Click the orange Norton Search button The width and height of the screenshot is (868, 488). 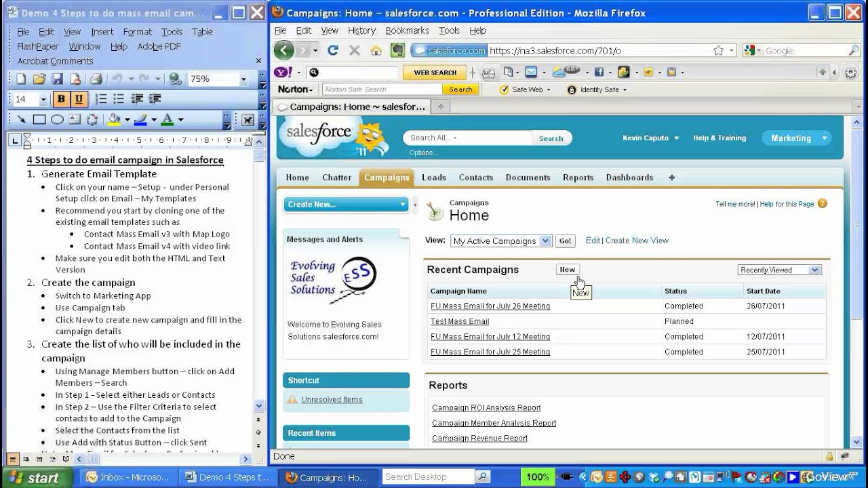[x=460, y=89]
